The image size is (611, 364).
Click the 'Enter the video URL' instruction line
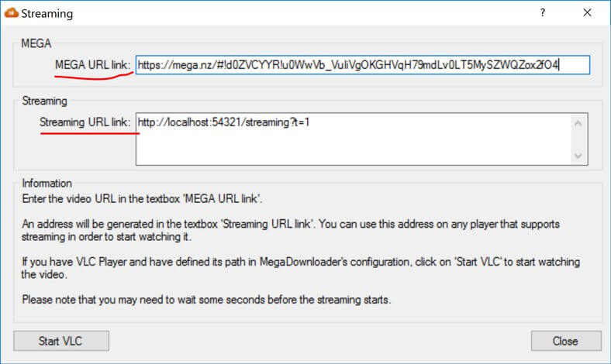[142, 199]
